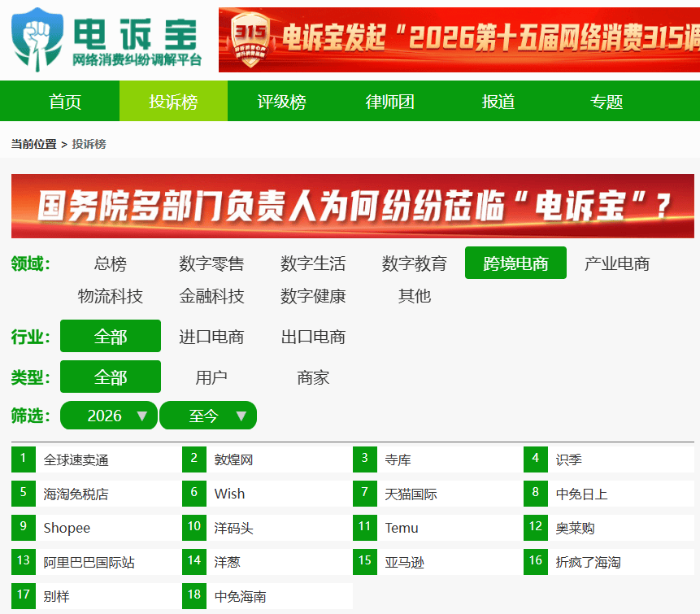Open the 评级榜 navigation tab
Viewport: 700px width, 614px height.
tap(281, 102)
